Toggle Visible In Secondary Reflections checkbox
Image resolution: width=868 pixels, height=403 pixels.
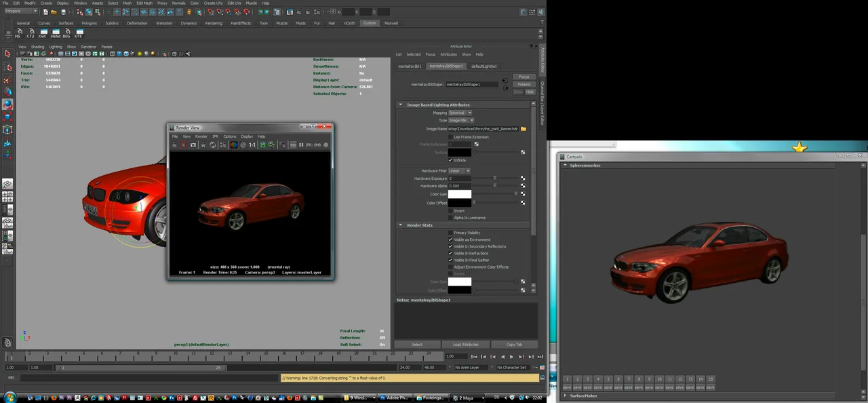pos(450,246)
